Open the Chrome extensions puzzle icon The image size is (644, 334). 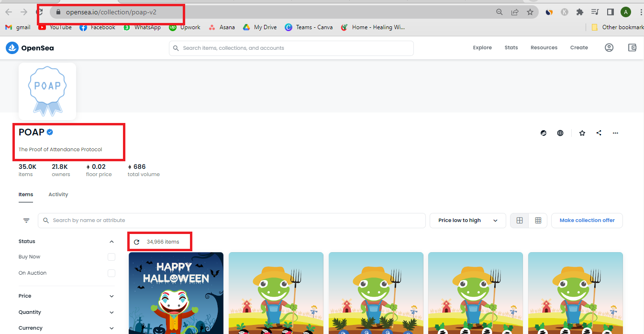tap(580, 12)
